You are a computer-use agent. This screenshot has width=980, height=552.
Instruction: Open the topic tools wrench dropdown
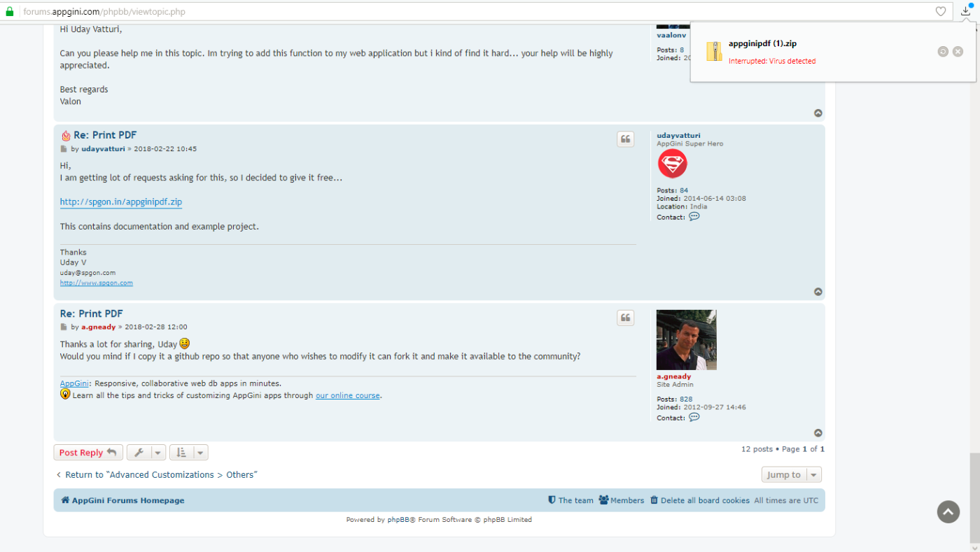(x=146, y=453)
